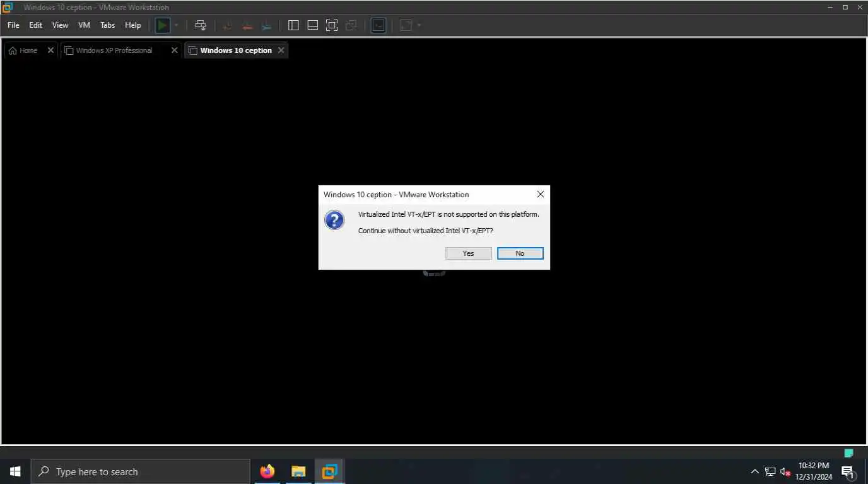Open File Explorer from the taskbar
This screenshot has width=868, height=484.
298,471
